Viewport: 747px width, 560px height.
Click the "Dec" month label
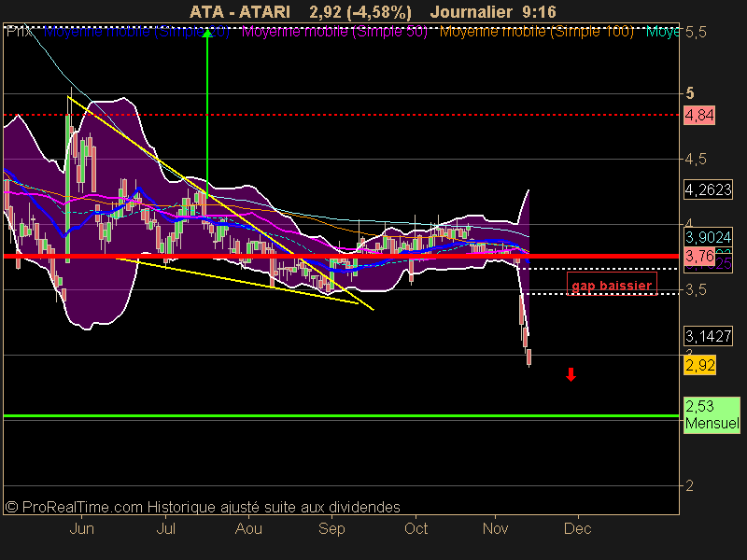tap(578, 528)
